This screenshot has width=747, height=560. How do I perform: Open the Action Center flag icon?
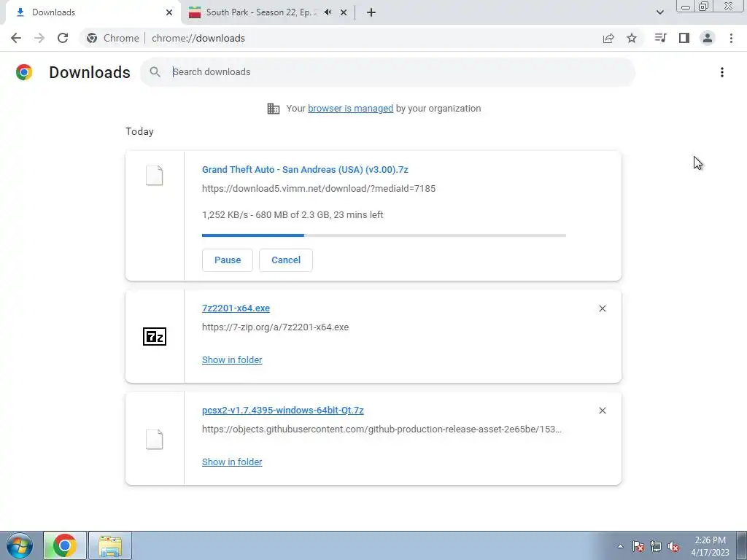[x=638, y=546]
